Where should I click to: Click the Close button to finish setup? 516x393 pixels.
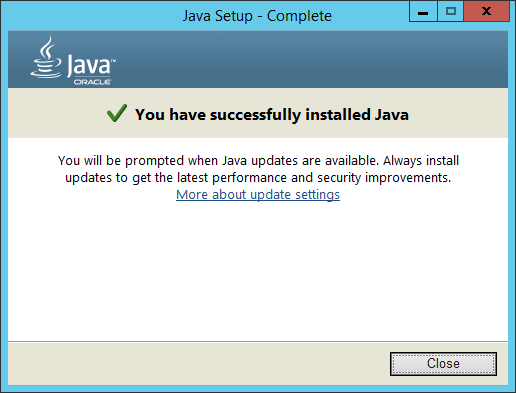(443, 364)
